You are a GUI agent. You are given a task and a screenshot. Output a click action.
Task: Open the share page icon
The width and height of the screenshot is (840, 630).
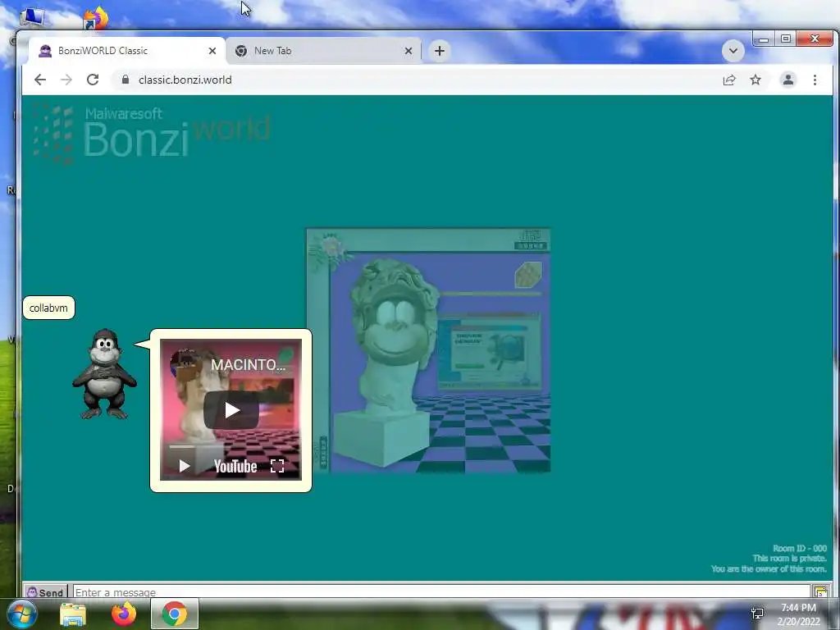[729, 80]
